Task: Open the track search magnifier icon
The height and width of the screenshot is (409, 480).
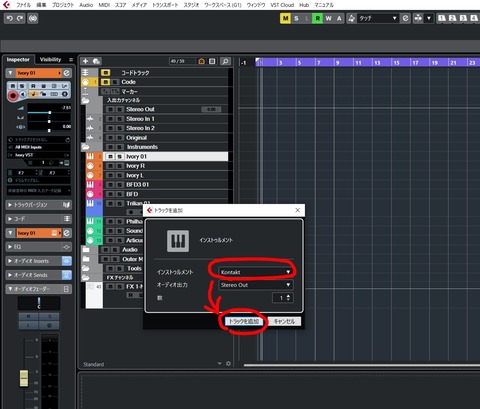Action: click(225, 61)
